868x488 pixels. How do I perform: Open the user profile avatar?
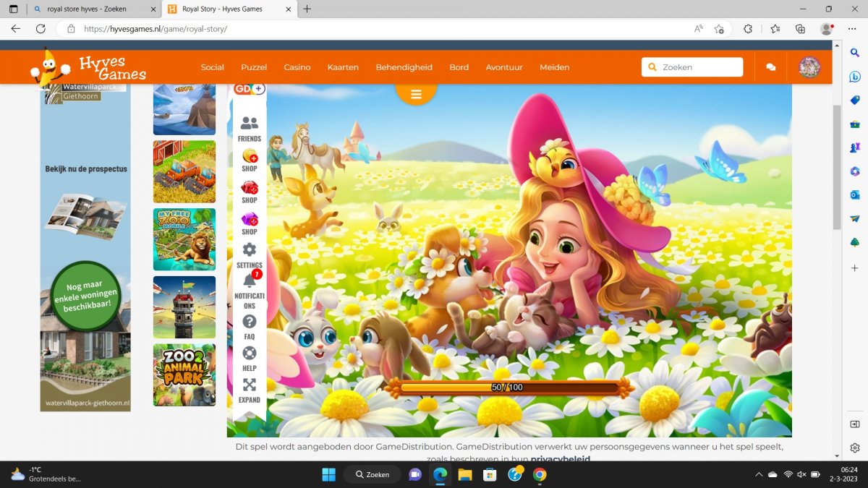point(809,67)
